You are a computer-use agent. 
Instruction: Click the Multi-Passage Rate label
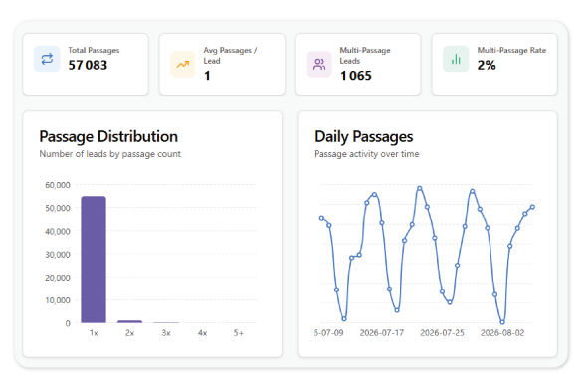pyautogui.click(x=511, y=50)
